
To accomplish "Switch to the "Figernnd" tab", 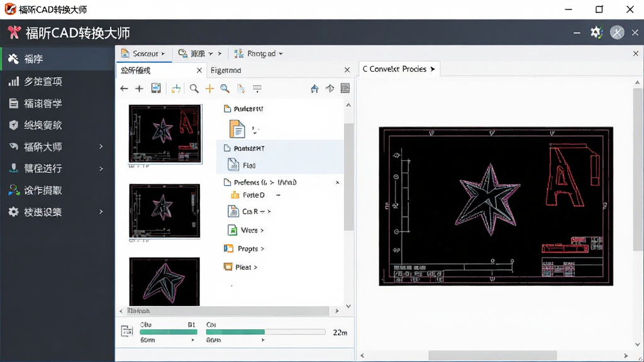I will tap(226, 70).
